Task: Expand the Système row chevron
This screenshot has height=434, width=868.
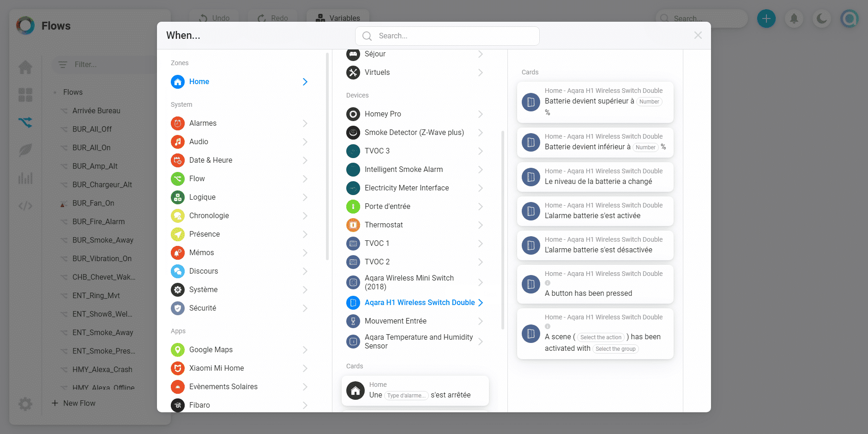Action: tap(305, 289)
